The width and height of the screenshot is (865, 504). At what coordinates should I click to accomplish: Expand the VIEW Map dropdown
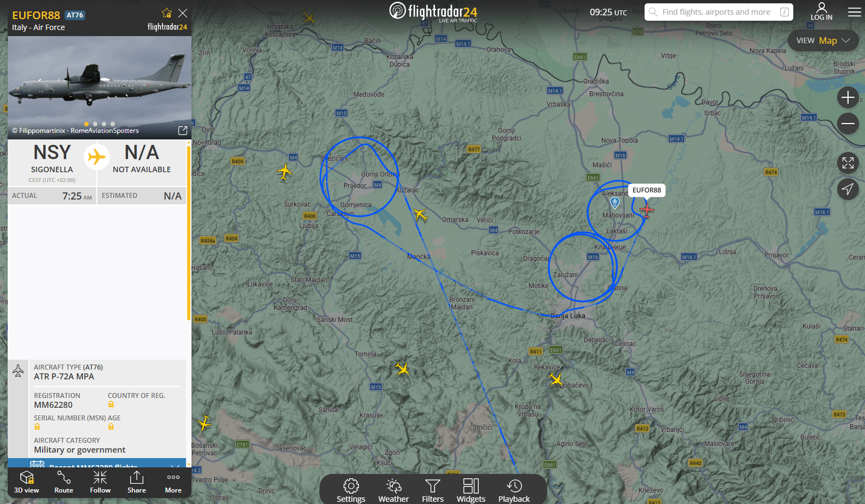pyautogui.click(x=823, y=40)
